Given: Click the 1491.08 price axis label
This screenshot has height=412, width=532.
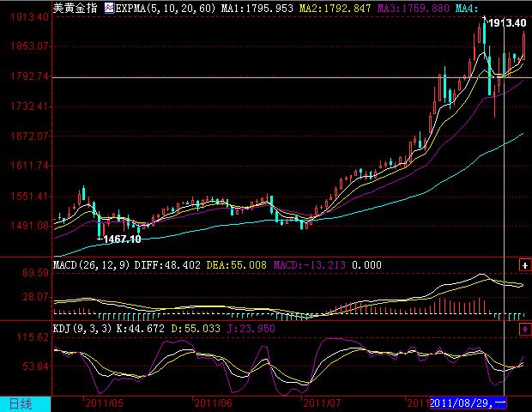Looking at the screenshot, I should [x=29, y=226].
